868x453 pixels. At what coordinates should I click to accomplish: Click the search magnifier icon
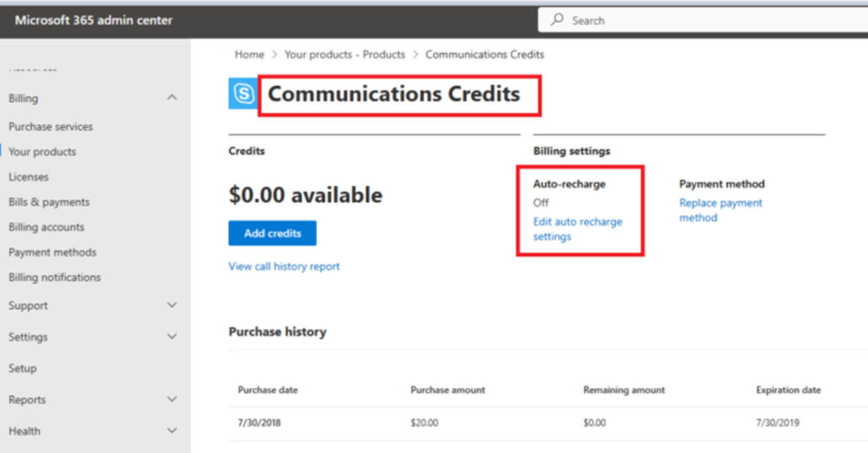557,20
